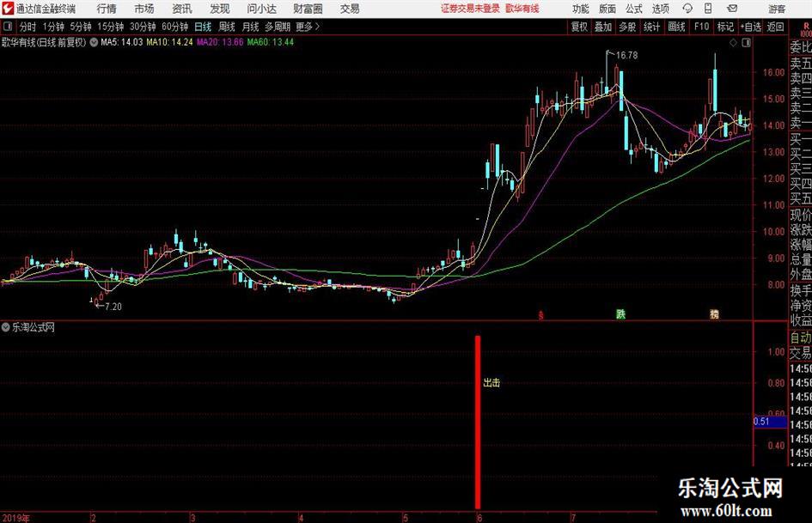
Task: Click the 通达信 red logo icon
Action: pos(8,9)
